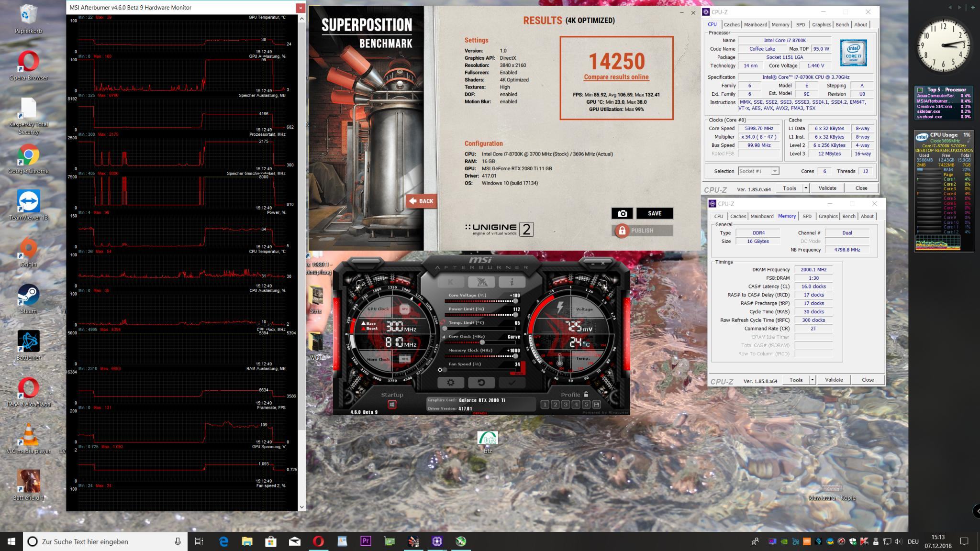Open the Bench tab in top CPU-Z window
This screenshot has height=551, width=980.
(842, 24)
